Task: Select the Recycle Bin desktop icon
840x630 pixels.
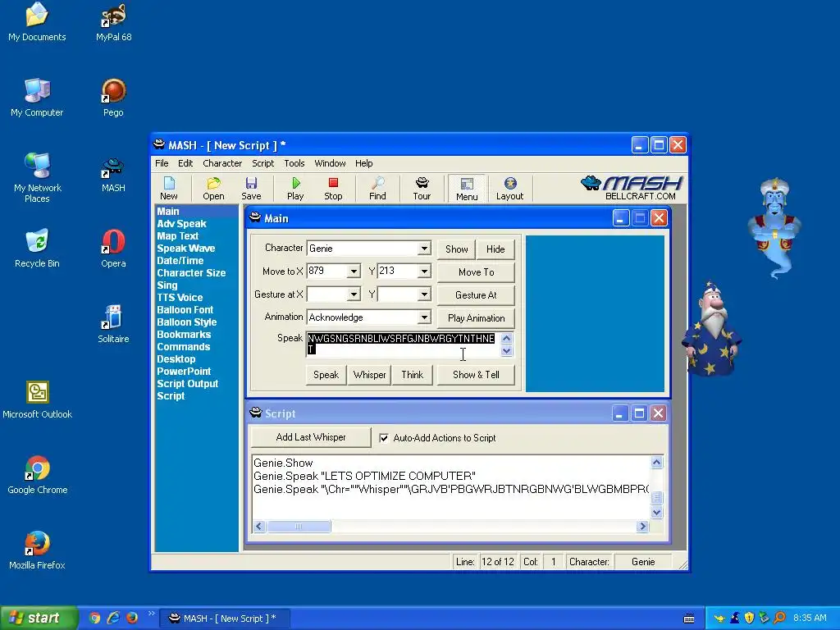Action: 38,249
